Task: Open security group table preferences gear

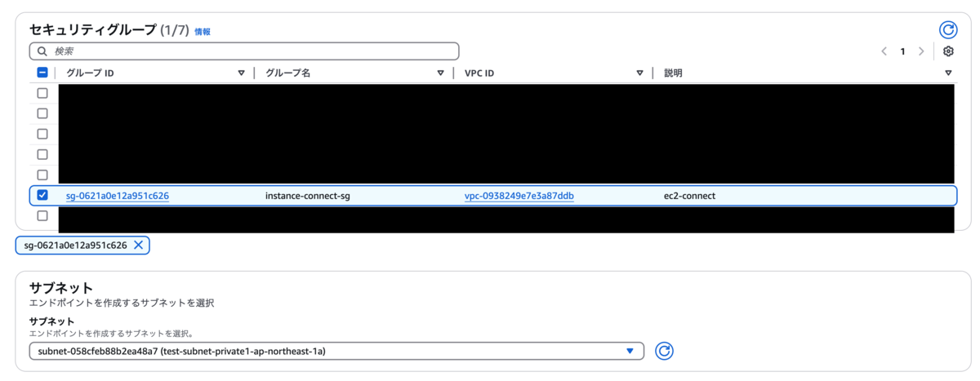Action: tap(948, 51)
